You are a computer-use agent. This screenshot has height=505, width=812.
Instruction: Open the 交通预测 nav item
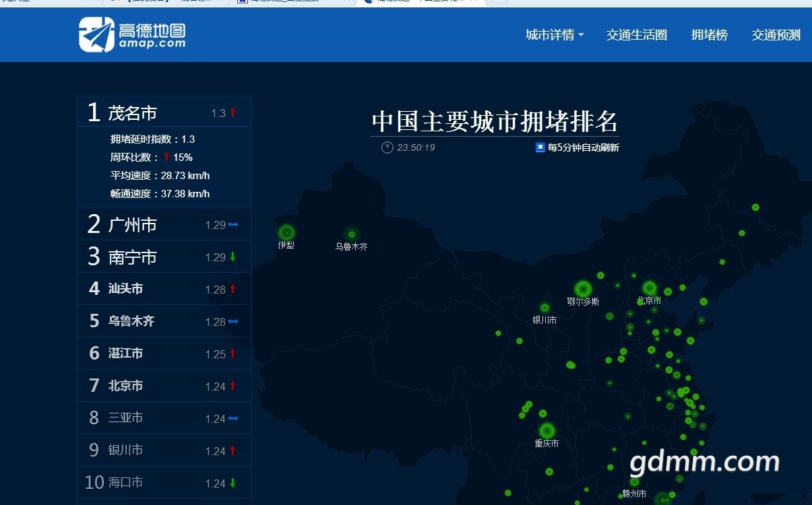pyautogui.click(x=776, y=35)
